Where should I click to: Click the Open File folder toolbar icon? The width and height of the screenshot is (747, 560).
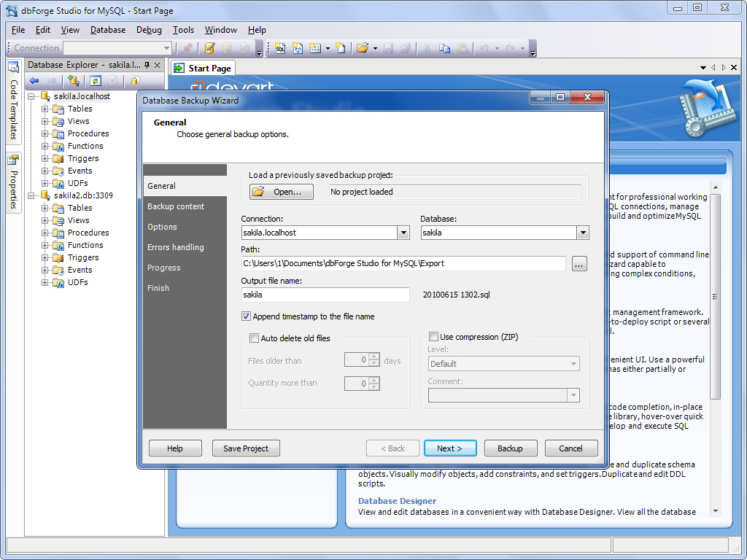[x=363, y=48]
